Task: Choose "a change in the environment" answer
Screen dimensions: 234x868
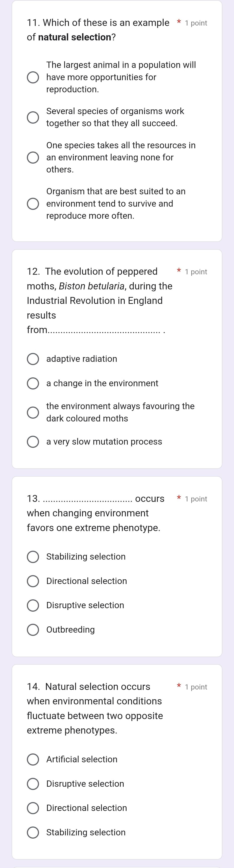Action: 33,383
